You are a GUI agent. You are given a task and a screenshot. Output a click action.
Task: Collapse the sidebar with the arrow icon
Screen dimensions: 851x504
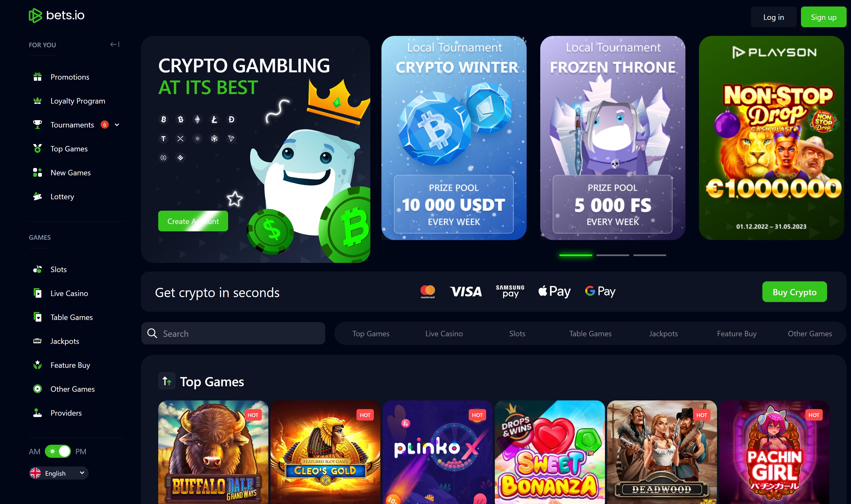coord(115,45)
